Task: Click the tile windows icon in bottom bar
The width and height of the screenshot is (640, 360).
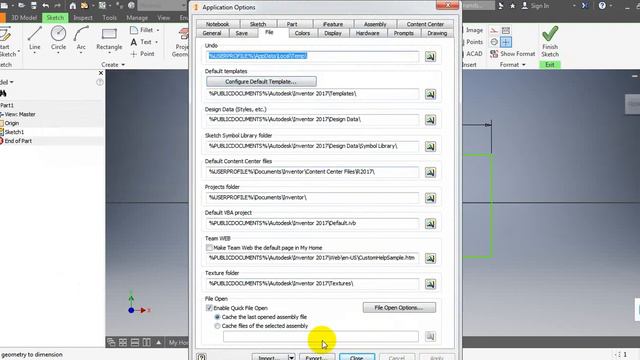Action: tap(123, 342)
